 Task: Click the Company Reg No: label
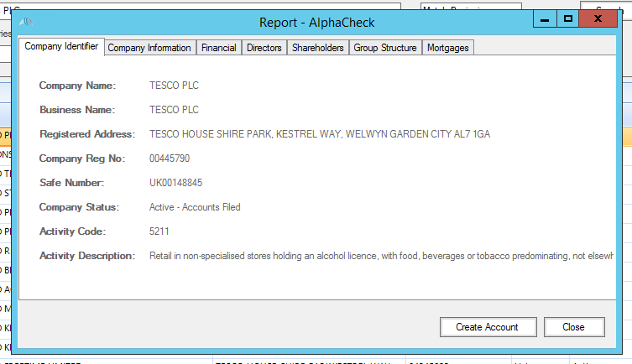(82, 159)
